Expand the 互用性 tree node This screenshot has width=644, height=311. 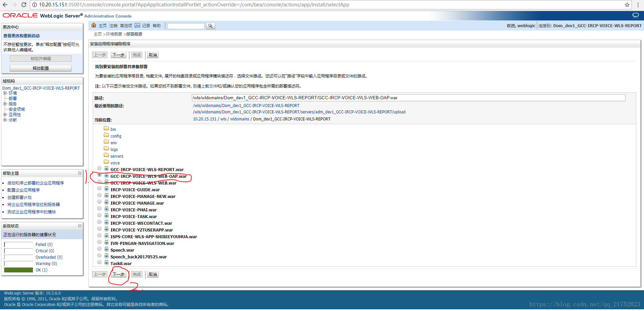click(5, 115)
